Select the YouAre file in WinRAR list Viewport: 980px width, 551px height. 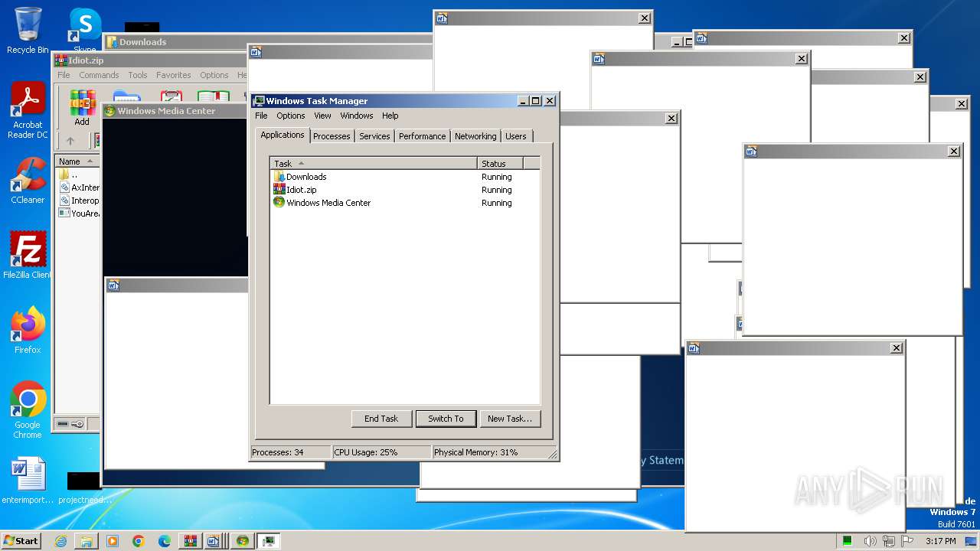pos(79,214)
